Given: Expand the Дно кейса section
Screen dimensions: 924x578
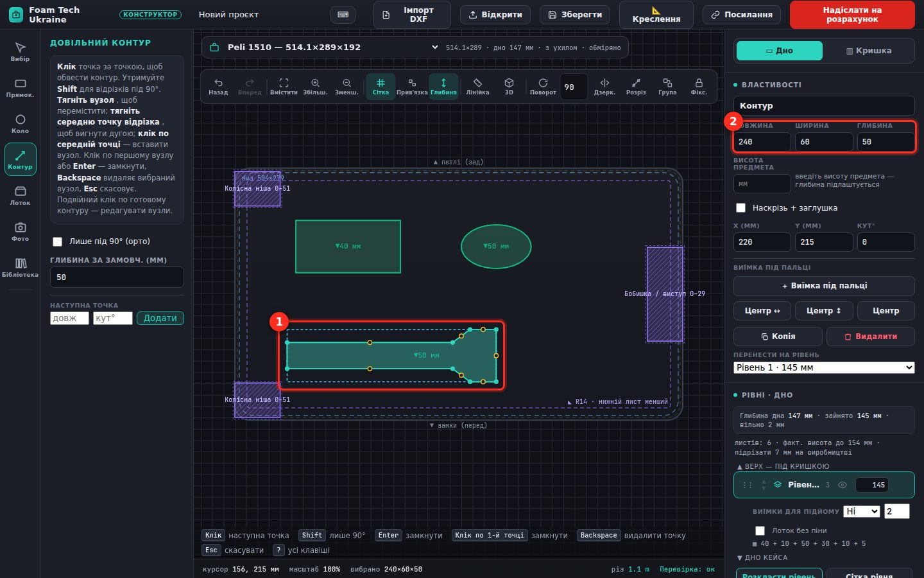Looking at the screenshot, I should click(762, 557).
